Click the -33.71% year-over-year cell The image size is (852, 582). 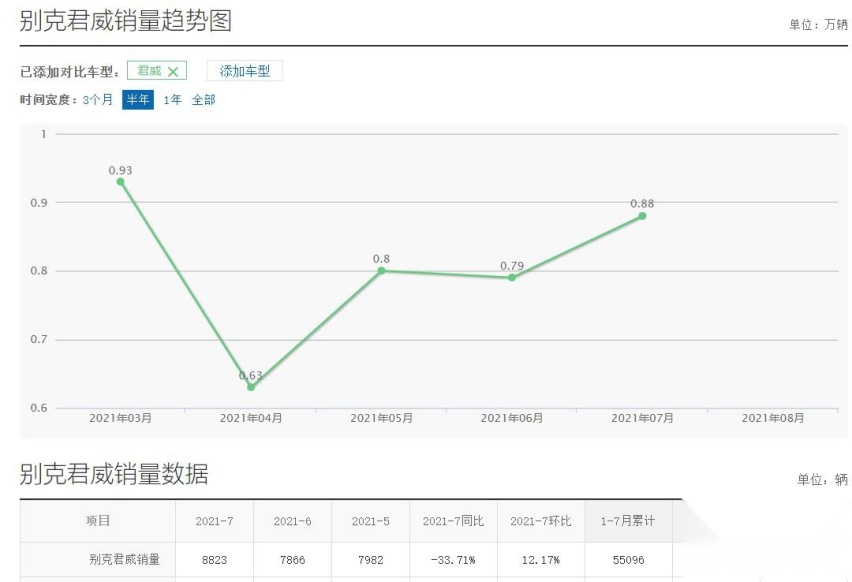(x=453, y=560)
